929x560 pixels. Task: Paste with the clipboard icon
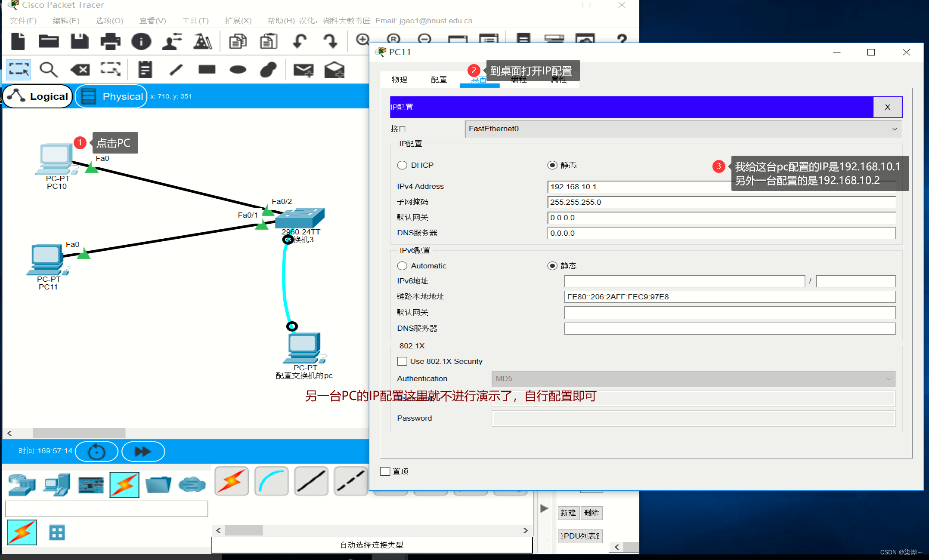point(269,42)
